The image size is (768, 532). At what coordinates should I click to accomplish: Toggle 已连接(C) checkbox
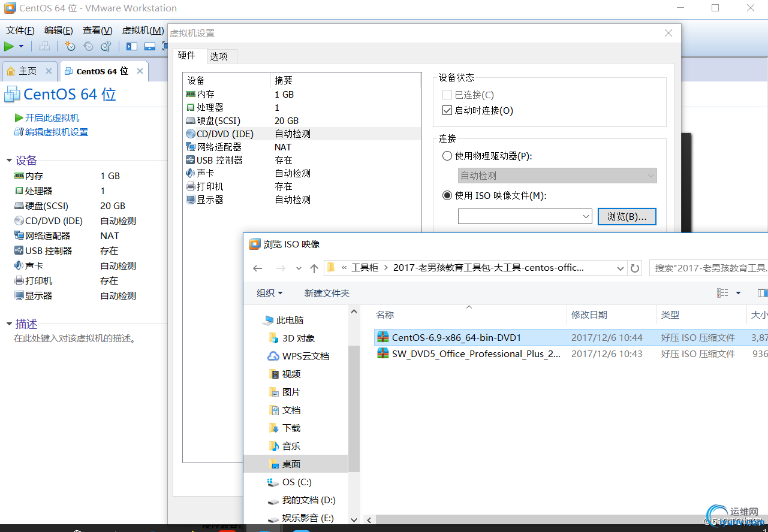(x=447, y=95)
